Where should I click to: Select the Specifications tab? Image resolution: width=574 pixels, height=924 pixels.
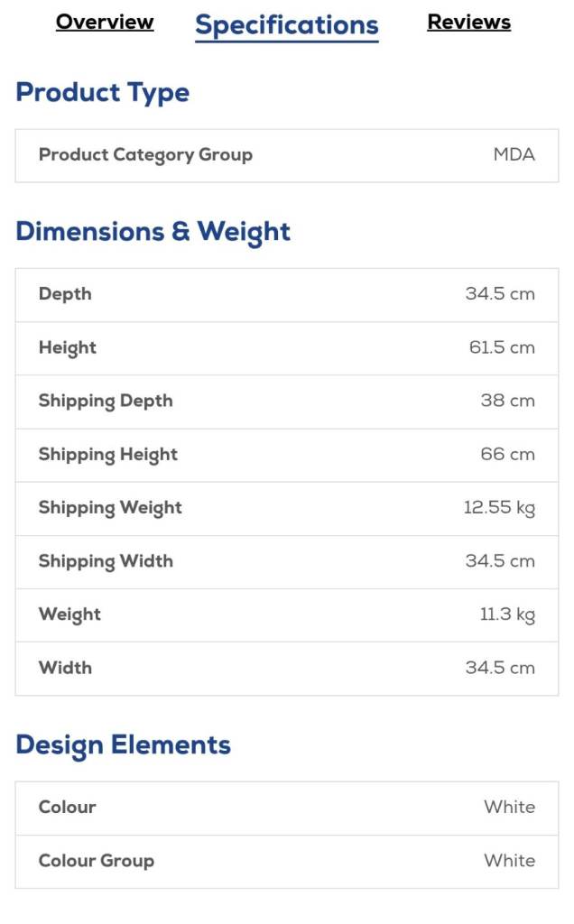(x=287, y=25)
